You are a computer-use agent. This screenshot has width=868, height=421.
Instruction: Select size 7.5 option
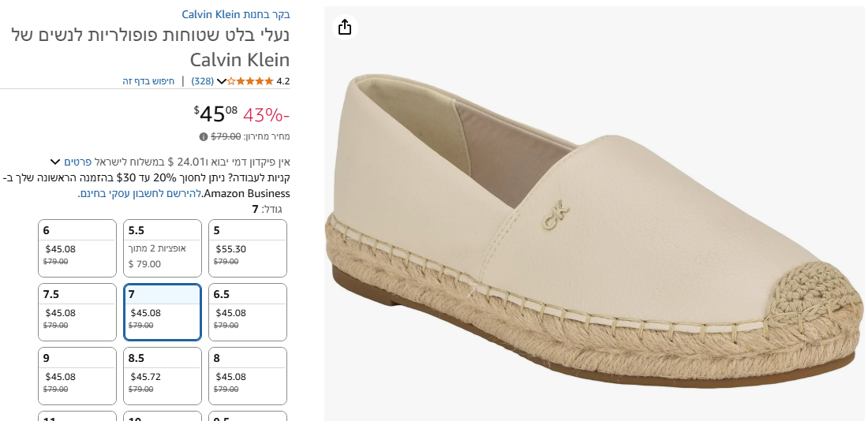click(77, 312)
